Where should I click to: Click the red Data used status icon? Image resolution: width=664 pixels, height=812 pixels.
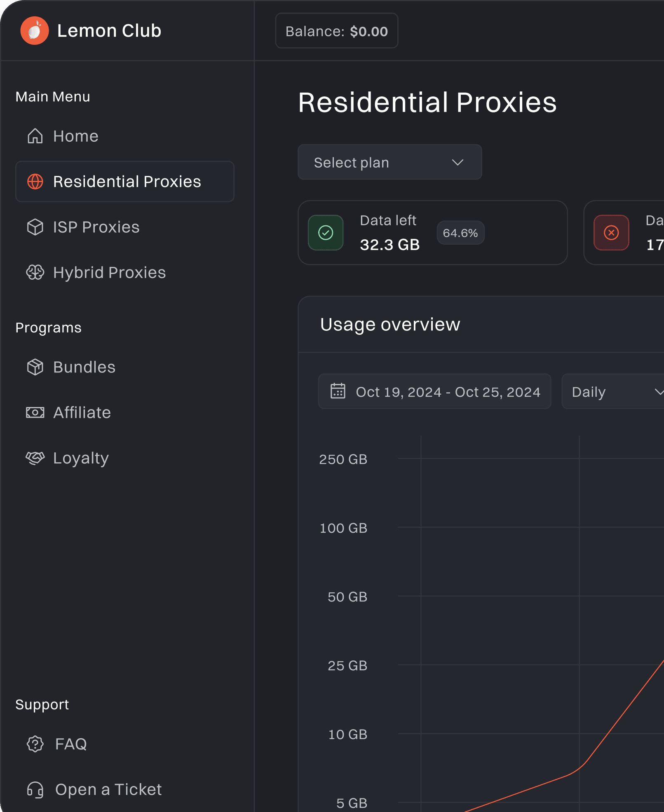click(611, 233)
